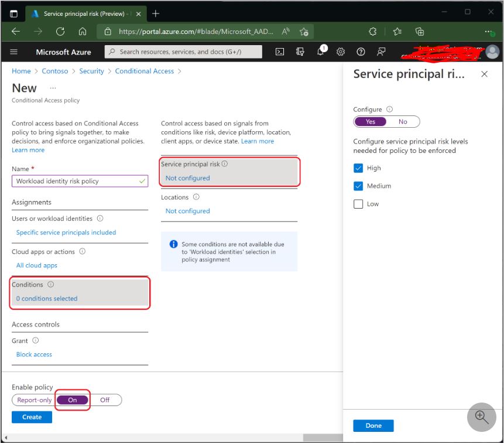Image resolution: width=504 pixels, height=443 pixels.
Task: Open All cloud apps selection
Action: pos(37,265)
